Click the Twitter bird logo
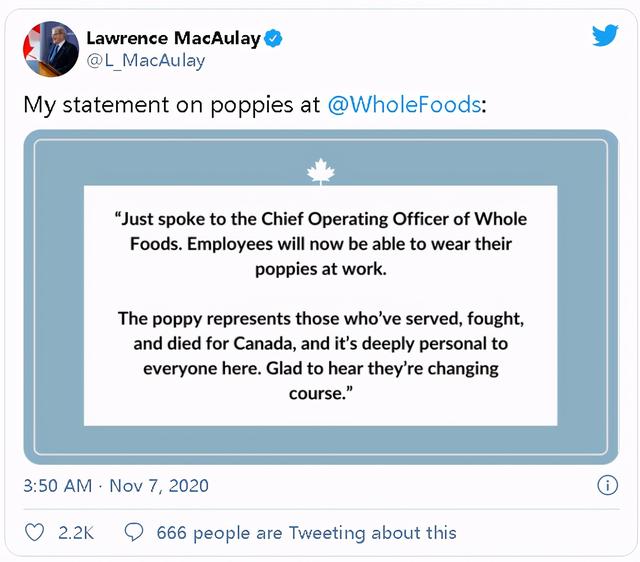 605,37
